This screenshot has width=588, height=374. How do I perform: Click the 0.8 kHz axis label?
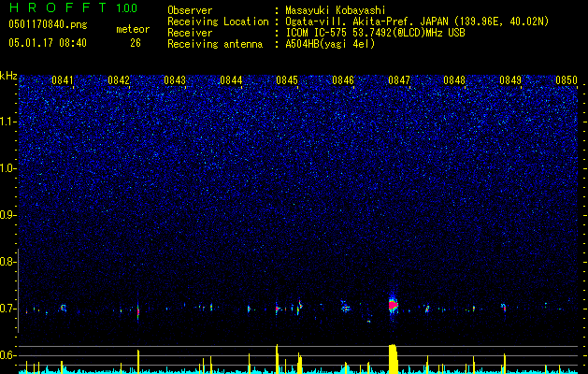(8, 262)
